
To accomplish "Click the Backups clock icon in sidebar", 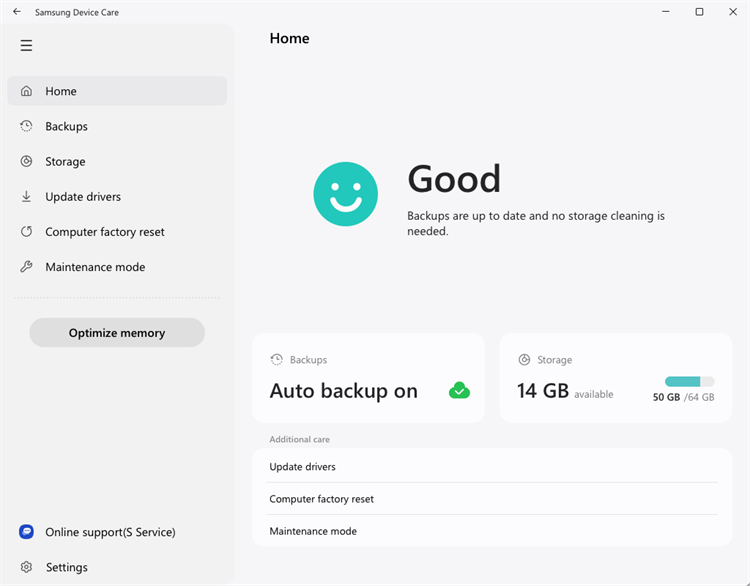I will [x=26, y=126].
